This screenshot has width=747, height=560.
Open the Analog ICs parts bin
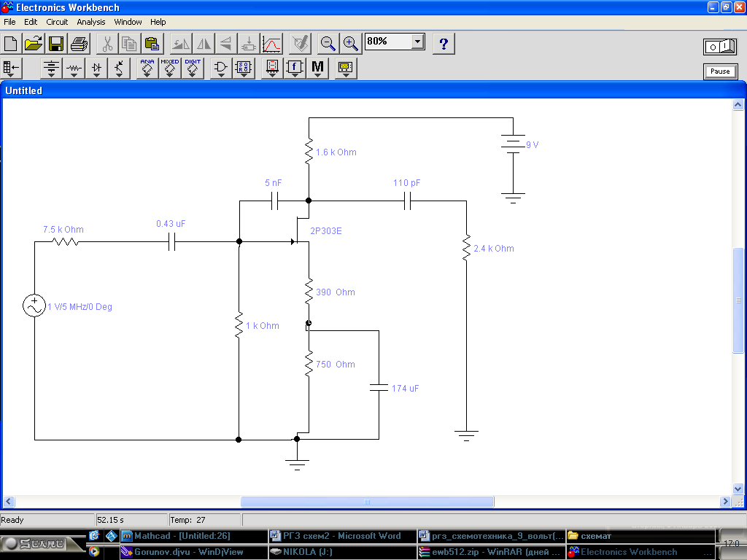click(147, 68)
